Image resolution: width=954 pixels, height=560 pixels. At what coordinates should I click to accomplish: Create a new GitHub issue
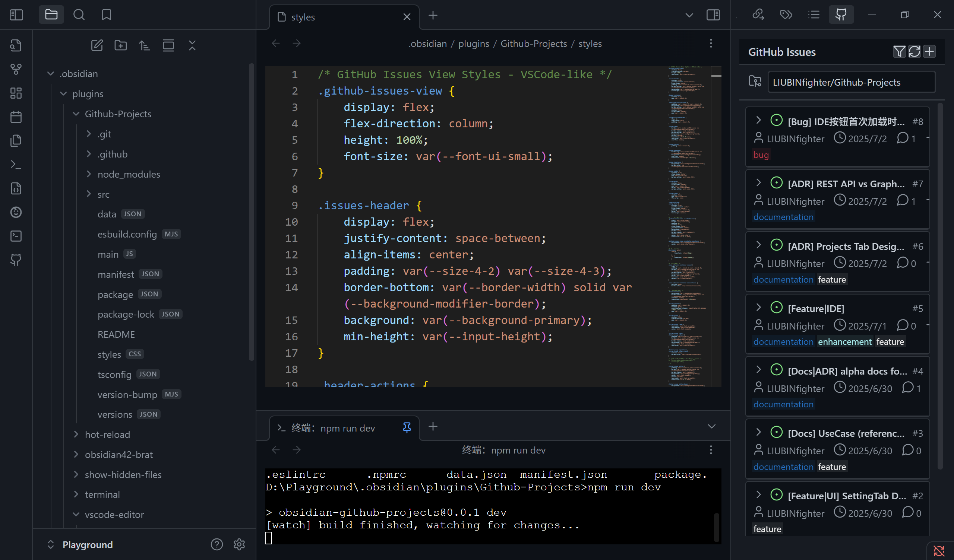coord(929,51)
